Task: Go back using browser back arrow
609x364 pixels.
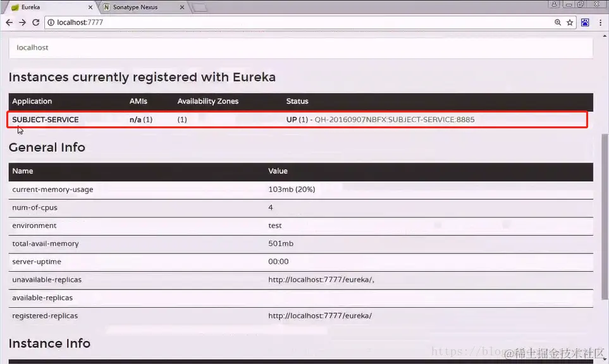Action: pos(9,23)
